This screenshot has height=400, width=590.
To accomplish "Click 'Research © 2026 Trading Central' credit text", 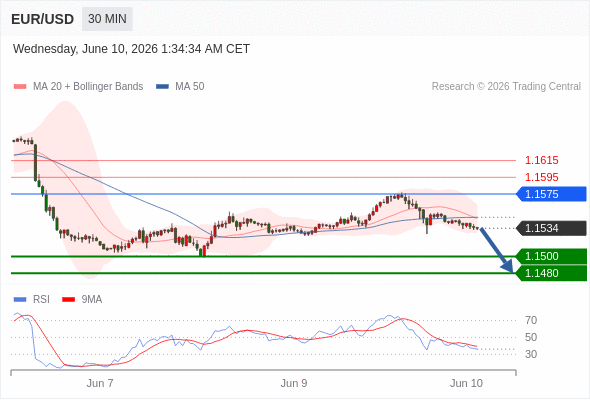I will pyautogui.click(x=506, y=87).
